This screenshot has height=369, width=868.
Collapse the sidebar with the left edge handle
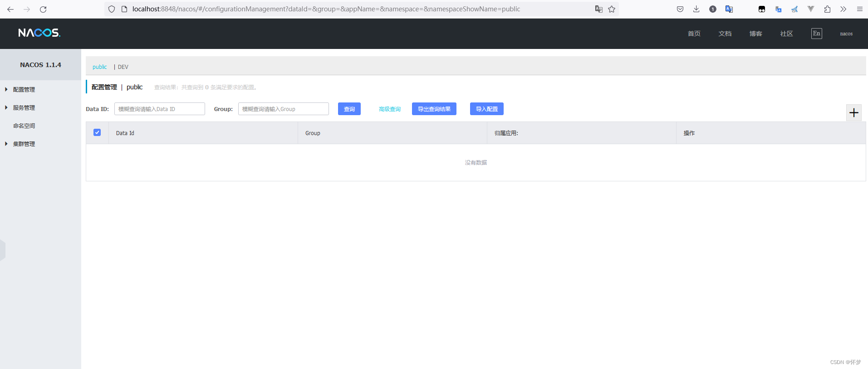tap(3, 250)
